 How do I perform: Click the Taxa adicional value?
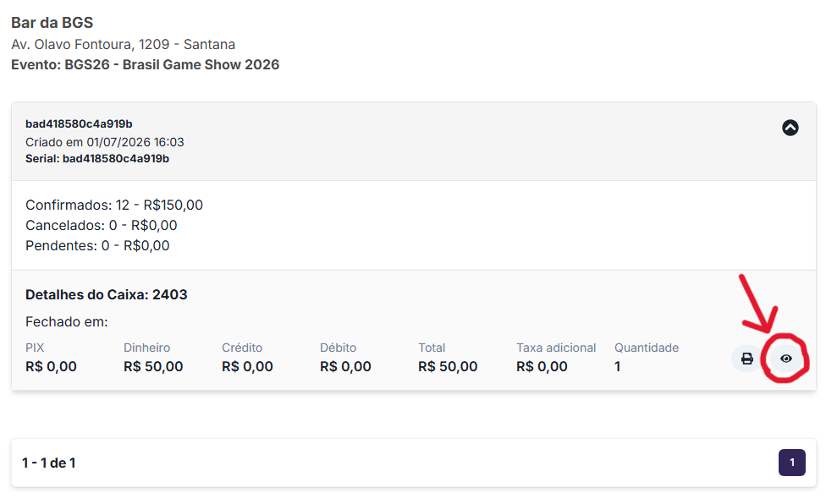click(x=542, y=366)
